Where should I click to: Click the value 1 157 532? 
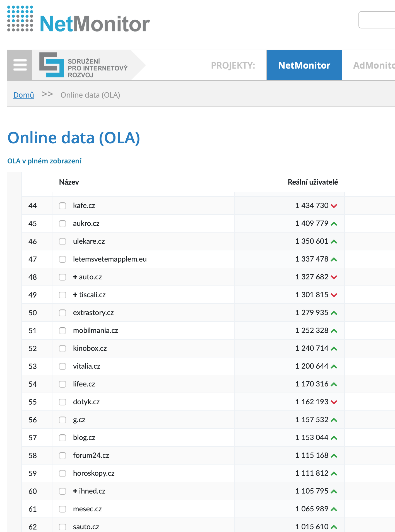point(312,420)
